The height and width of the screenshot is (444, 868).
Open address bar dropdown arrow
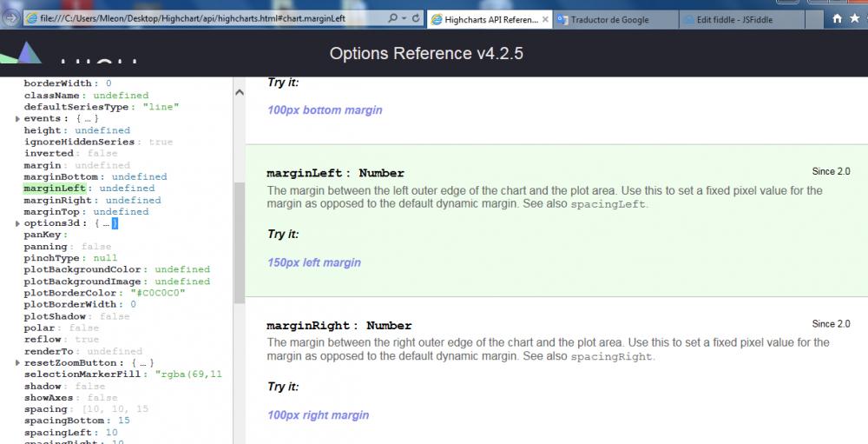[x=404, y=18]
